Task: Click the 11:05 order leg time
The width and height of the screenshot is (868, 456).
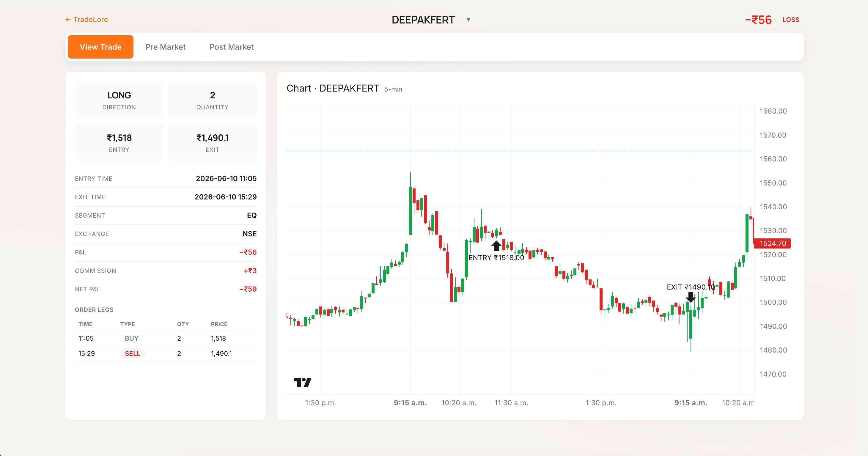Action: [x=86, y=338]
